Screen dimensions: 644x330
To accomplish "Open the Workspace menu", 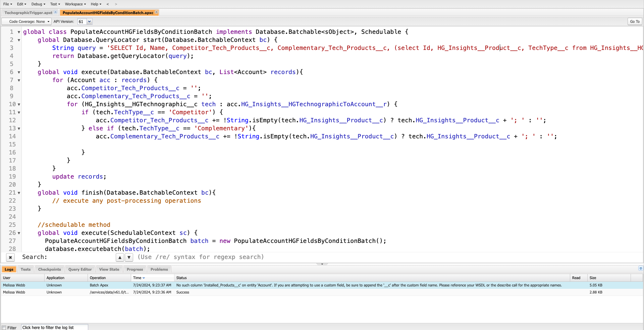I will coord(75,4).
